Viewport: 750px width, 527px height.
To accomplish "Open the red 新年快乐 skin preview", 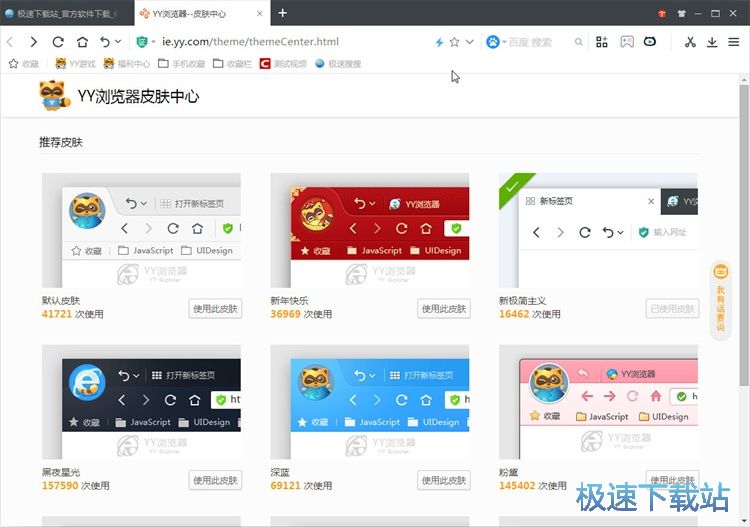I will (370, 230).
